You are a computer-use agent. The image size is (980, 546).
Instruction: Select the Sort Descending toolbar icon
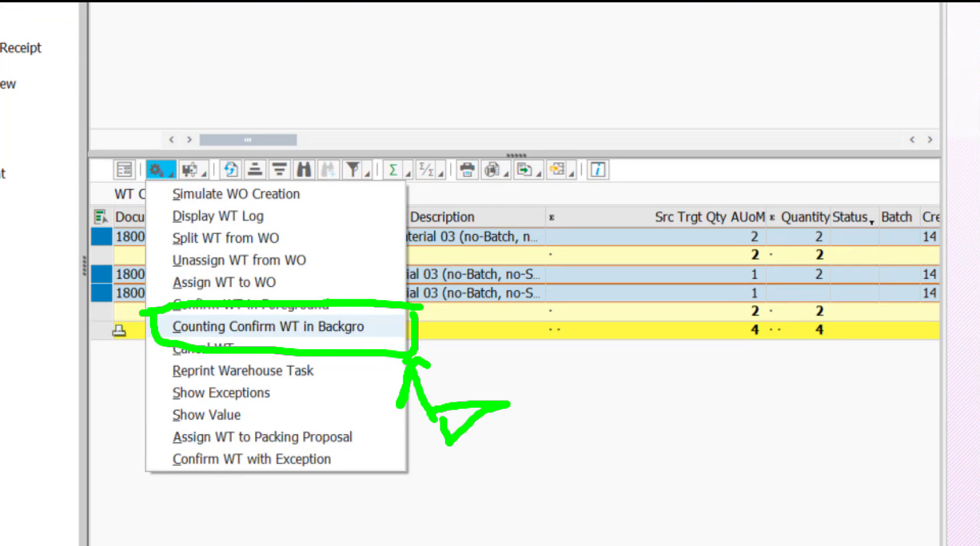pyautogui.click(x=279, y=170)
